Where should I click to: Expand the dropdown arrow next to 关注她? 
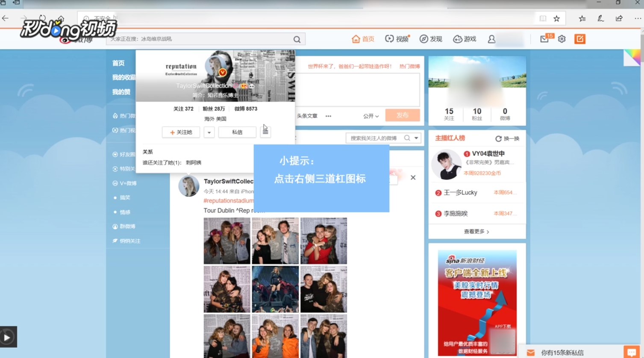(209, 132)
